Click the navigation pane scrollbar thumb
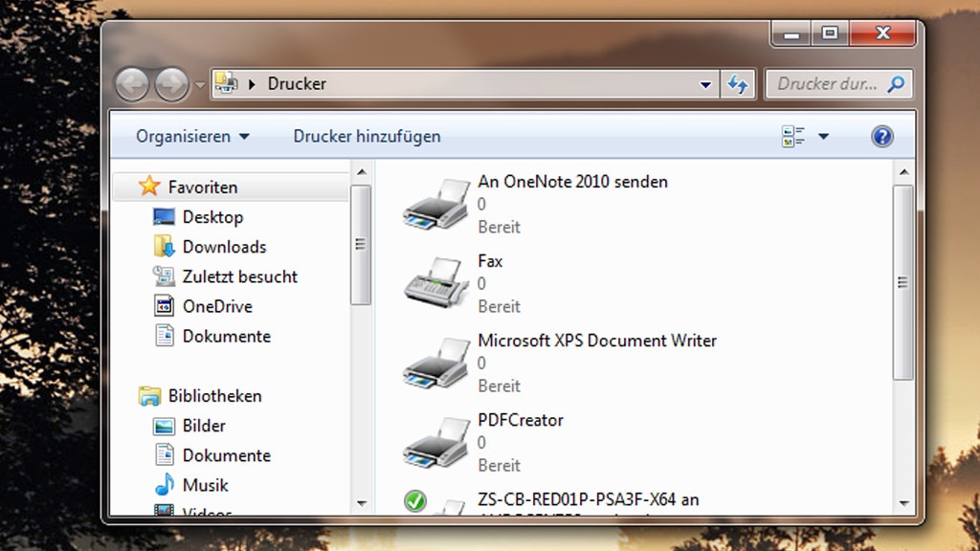Screen dimensions: 980x551 coord(361,245)
